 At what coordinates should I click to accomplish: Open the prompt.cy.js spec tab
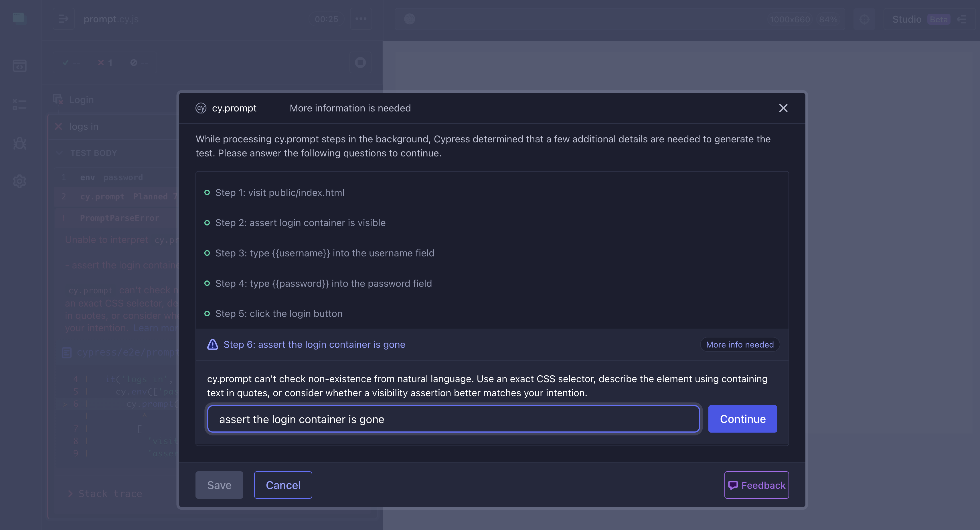(x=111, y=19)
